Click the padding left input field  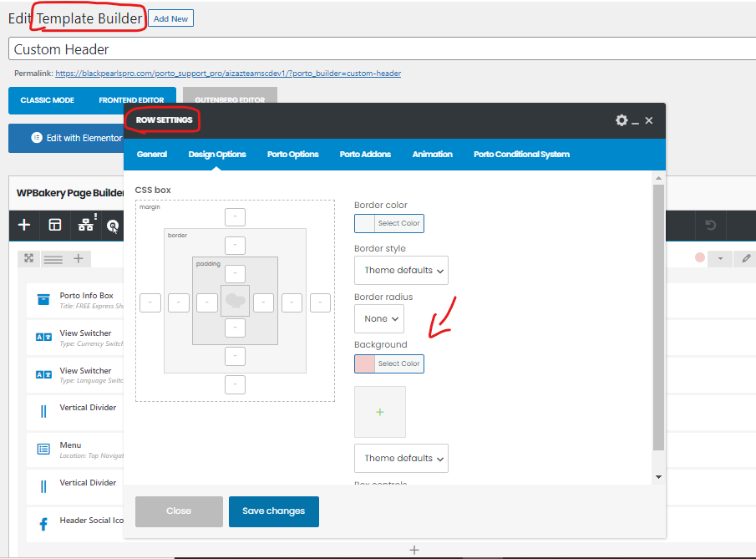[x=207, y=302]
